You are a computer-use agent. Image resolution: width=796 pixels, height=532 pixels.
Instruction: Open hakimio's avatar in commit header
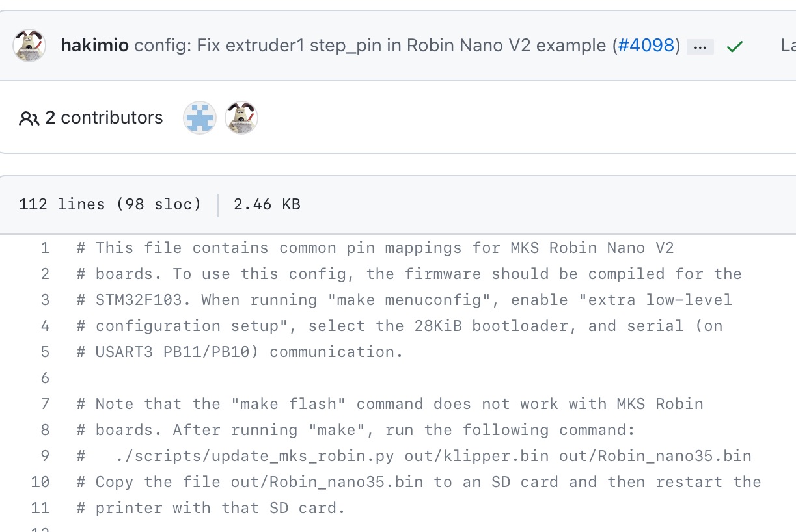click(29, 46)
